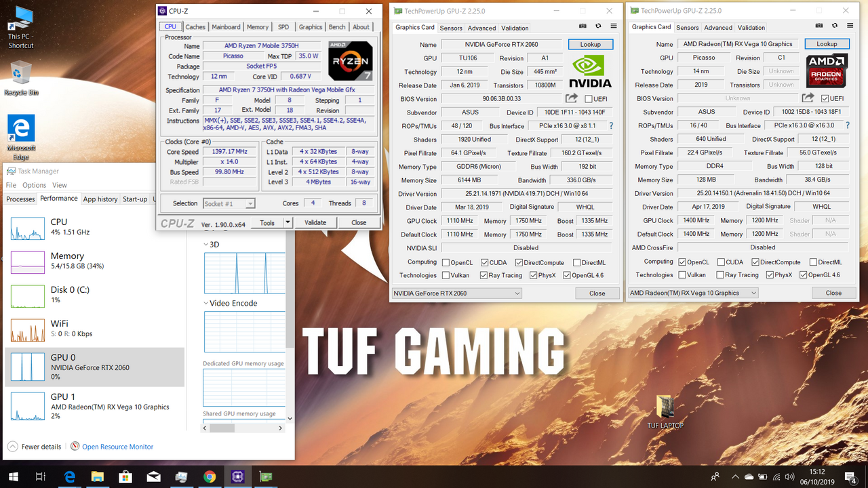Toggle Ray Tracing checkbox for RTX 2060
The height and width of the screenshot is (488, 868).
click(x=484, y=275)
